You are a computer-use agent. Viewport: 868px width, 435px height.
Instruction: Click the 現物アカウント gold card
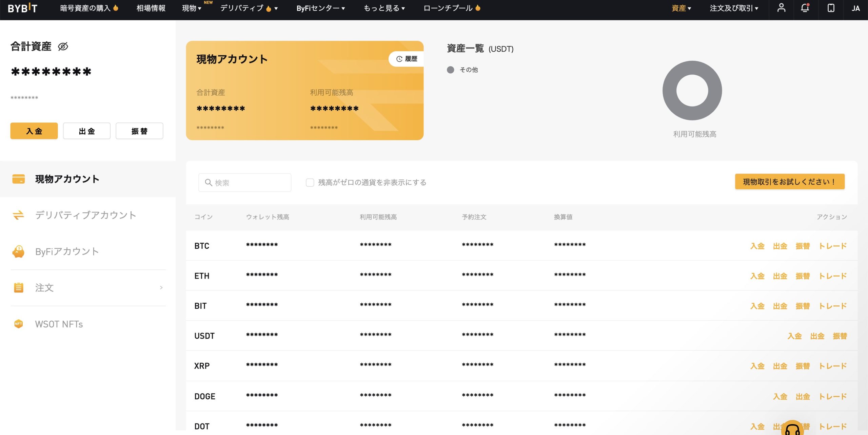[x=304, y=91]
